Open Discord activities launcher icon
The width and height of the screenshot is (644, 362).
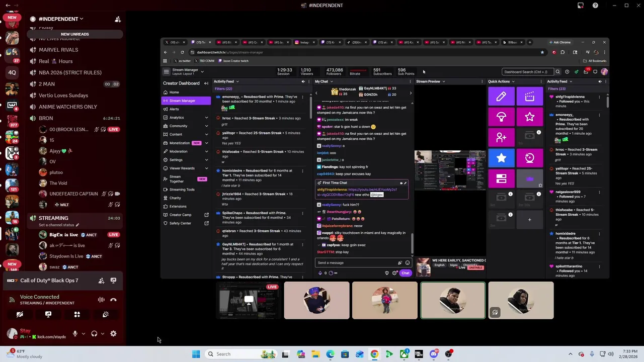77,314
